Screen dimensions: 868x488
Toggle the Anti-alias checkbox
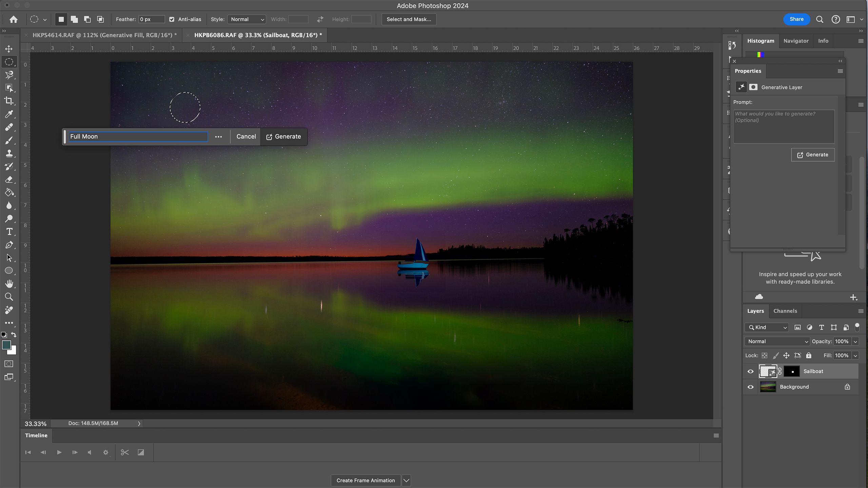(172, 19)
